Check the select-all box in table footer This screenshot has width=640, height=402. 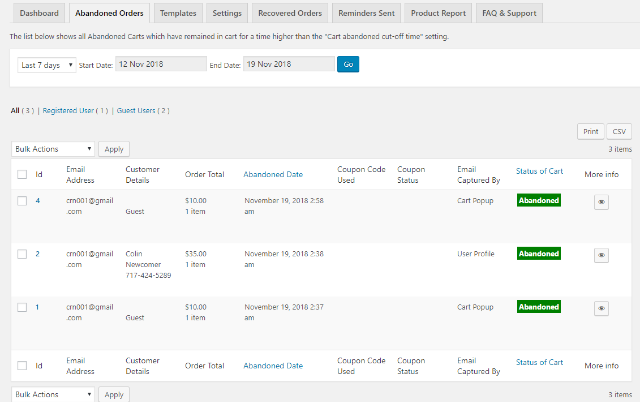tap(22, 366)
